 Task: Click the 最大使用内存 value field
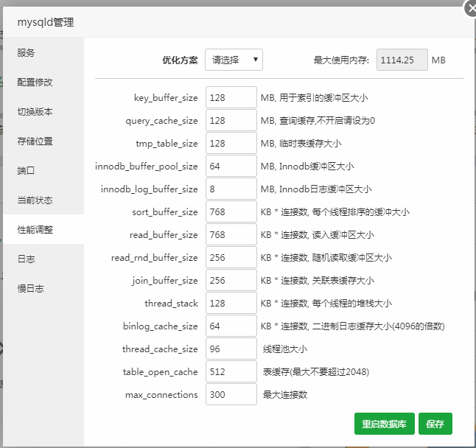(x=402, y=60)
